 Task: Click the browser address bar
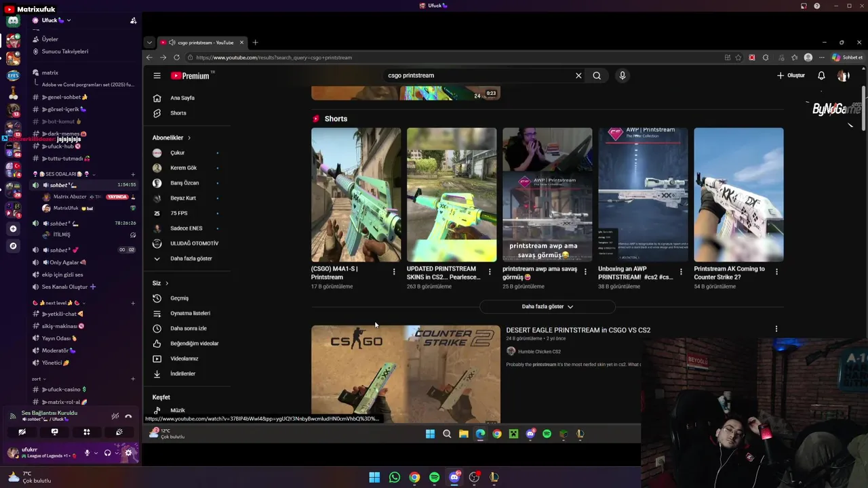454,58
